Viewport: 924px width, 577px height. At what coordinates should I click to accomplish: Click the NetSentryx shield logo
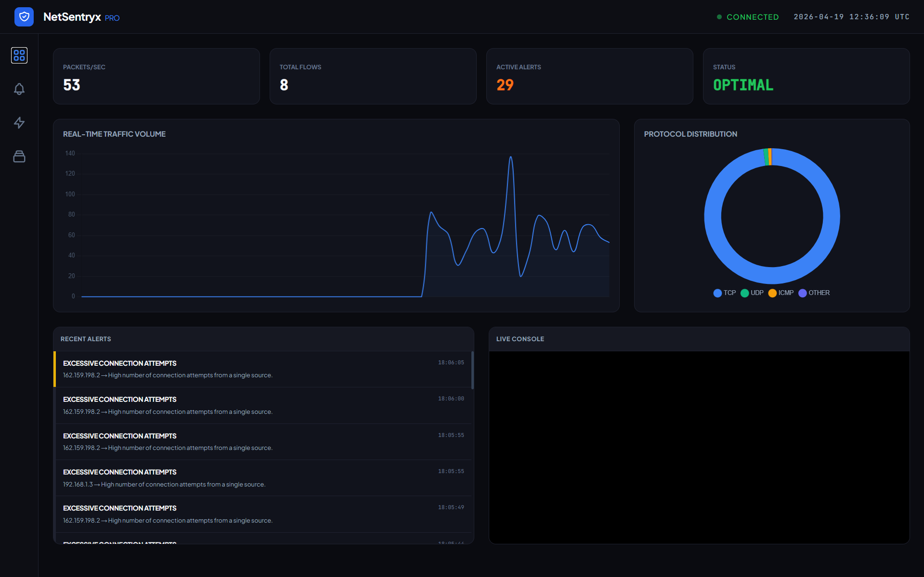pos(24,17)
